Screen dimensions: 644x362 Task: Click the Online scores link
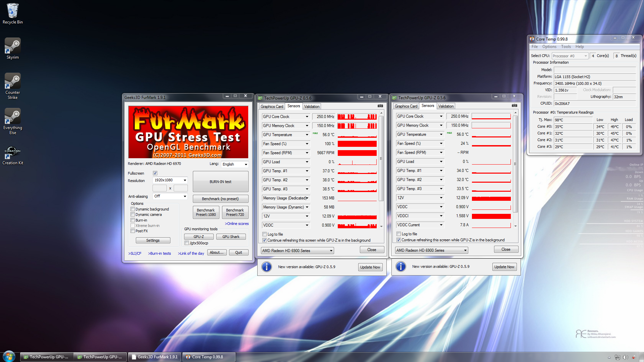237,224
